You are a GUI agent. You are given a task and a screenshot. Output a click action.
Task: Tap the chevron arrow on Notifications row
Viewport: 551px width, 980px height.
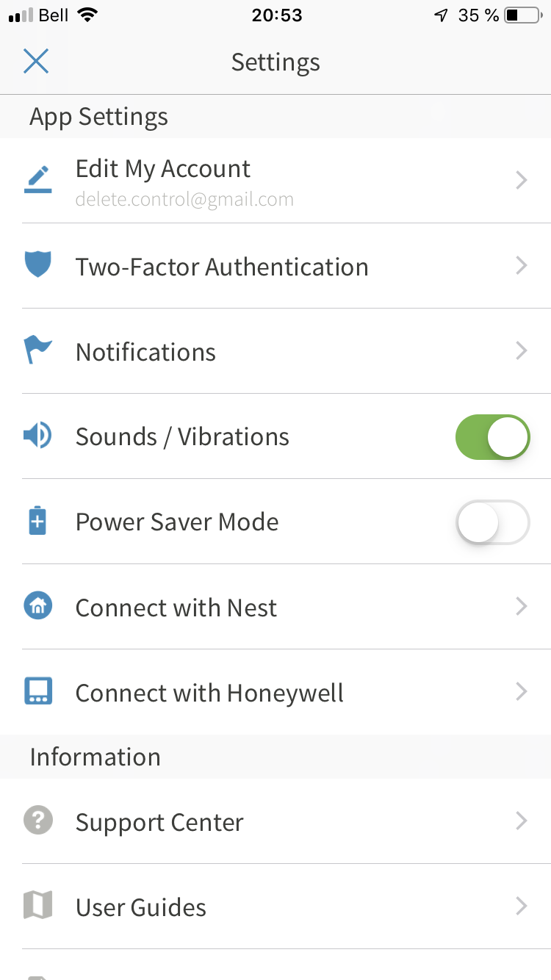(x=522, y=351)
